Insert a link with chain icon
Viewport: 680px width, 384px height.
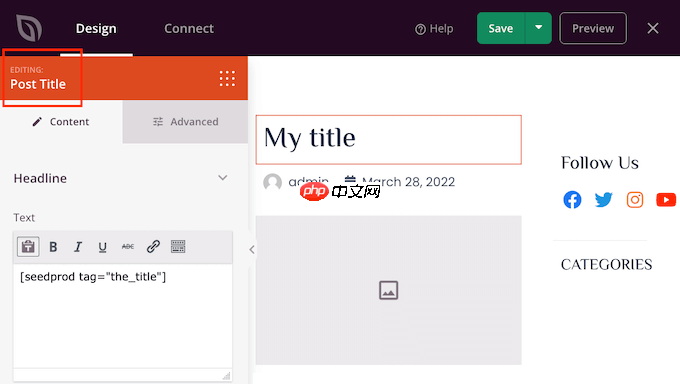click(153, 246)
